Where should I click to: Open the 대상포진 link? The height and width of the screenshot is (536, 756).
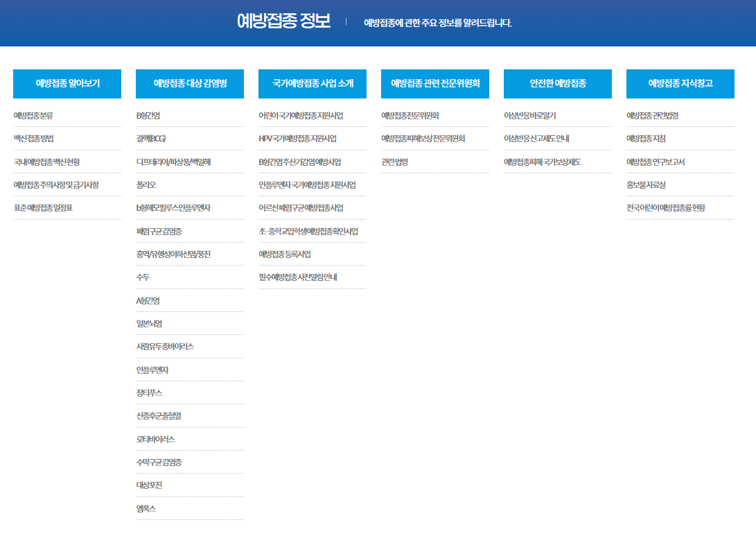point(149,485)
